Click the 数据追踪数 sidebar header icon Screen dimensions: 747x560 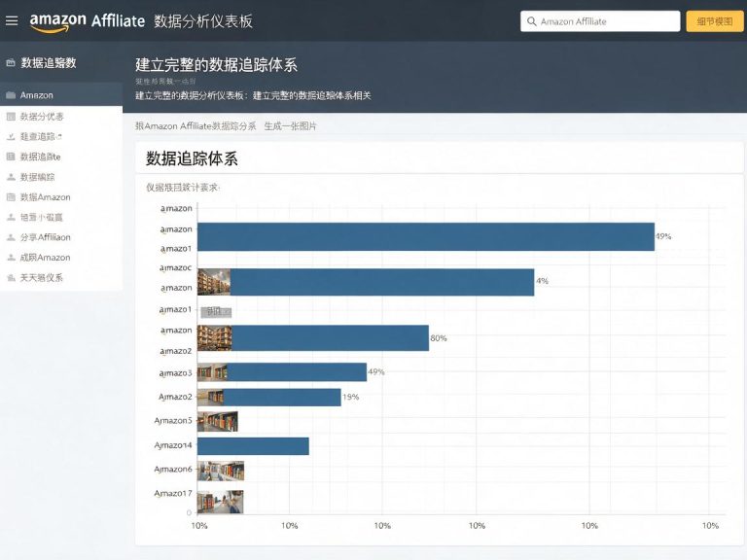tap(11, 63)
